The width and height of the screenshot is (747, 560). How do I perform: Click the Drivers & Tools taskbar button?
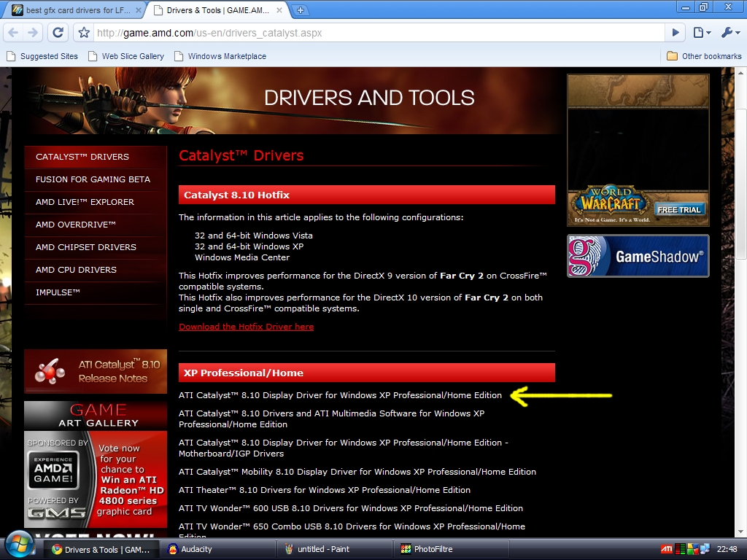pyautogui.click(x=101, y=549)
